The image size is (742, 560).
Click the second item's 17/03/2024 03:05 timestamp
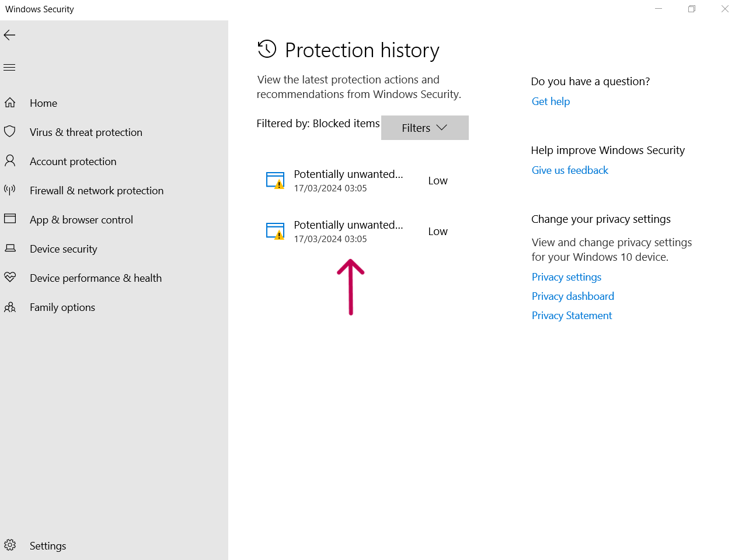pyautogui.click(x=330, y=239)
